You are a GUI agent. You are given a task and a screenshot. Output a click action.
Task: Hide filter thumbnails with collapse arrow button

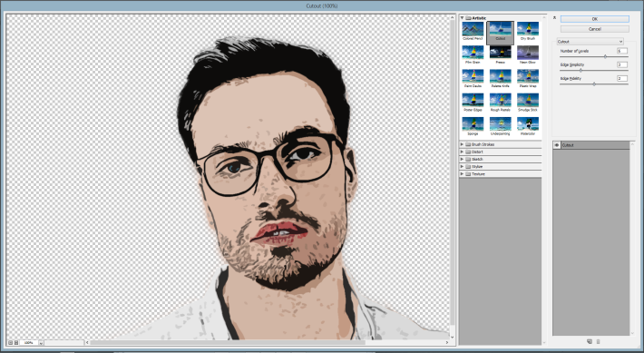tap(554, 17)
